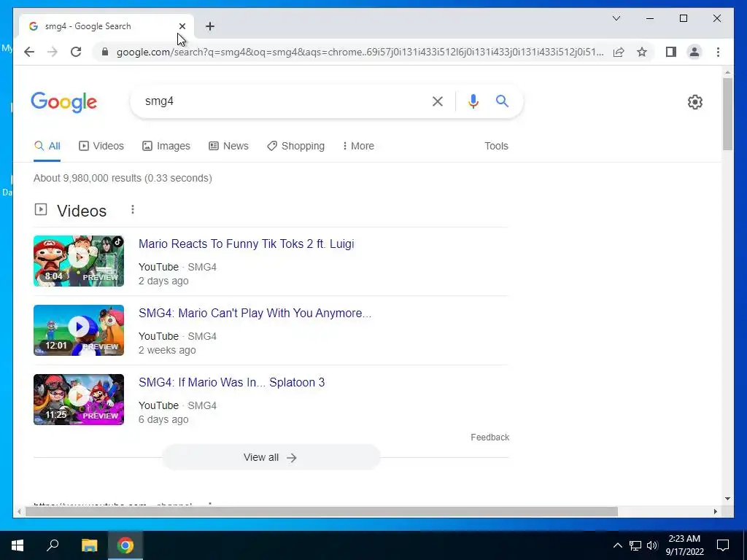Open the Videos section three-dot options
This screenshot has width=747, height=560.
pos(133,209)
